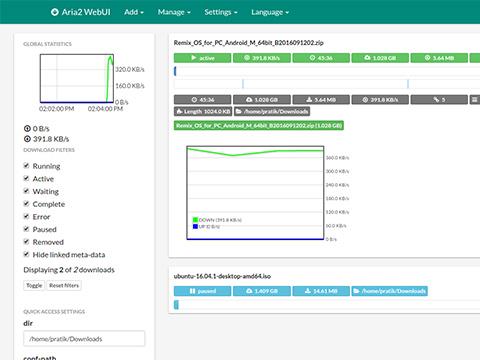The image size is (480, 360).
Task: Click the green DOWN legend swatch
Action: (x=195, y=220)
